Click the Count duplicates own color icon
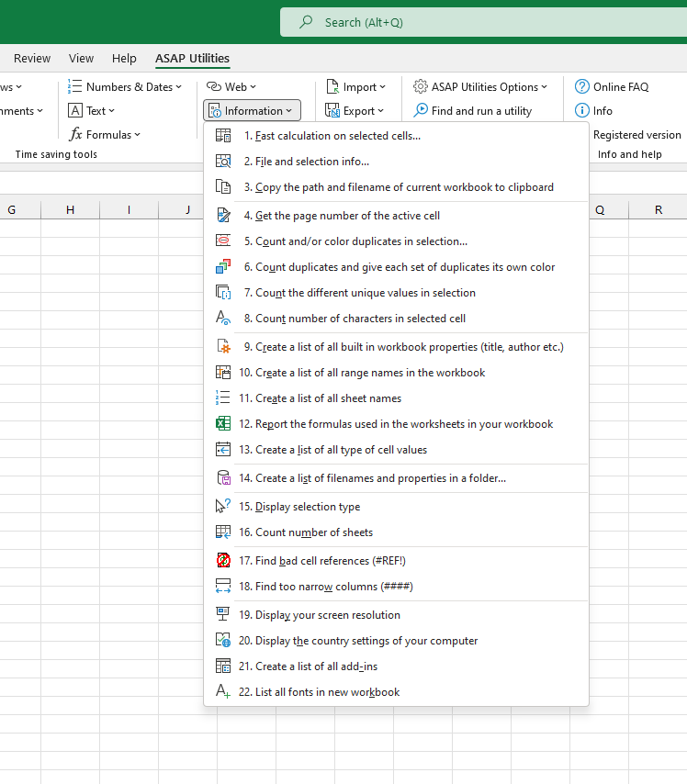Screen dimensions: 687x784 point(223,266)
